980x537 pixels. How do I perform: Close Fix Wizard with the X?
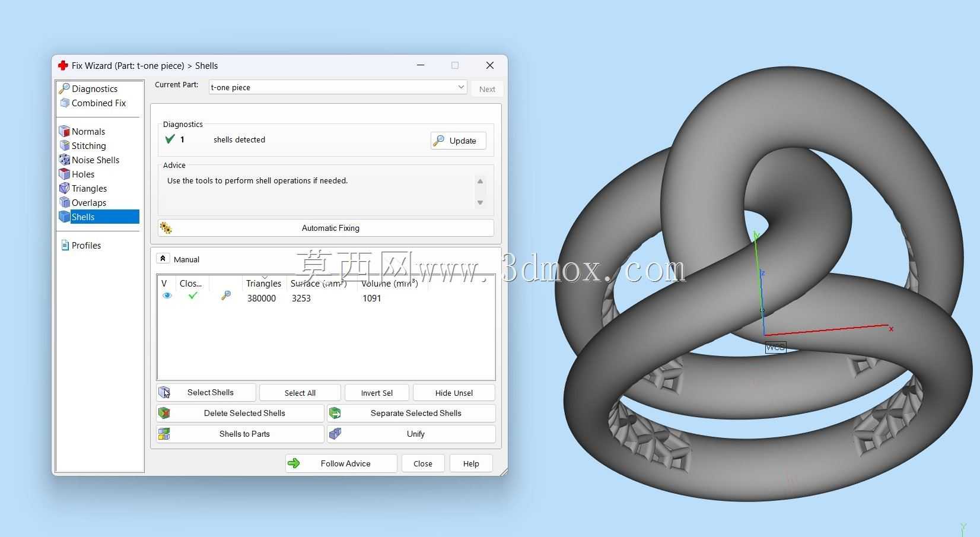pos(490,65)
